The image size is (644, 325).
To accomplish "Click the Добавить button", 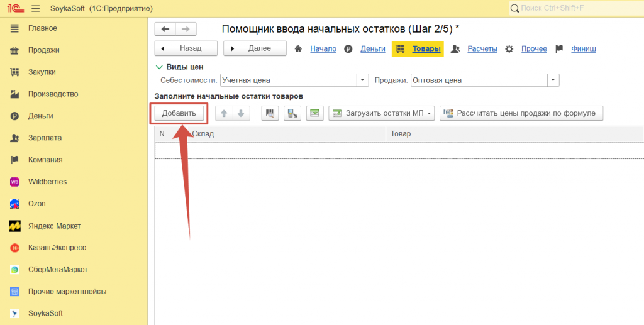I will (179, 113).
